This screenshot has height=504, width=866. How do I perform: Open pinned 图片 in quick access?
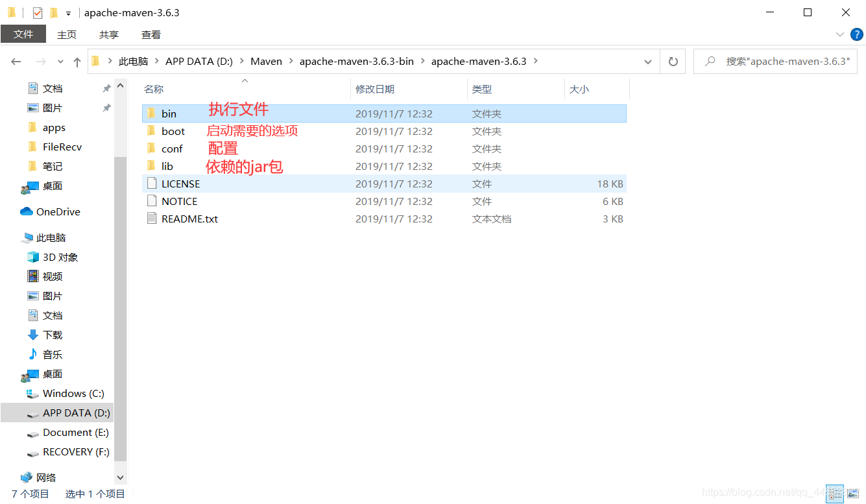(53, 108)
